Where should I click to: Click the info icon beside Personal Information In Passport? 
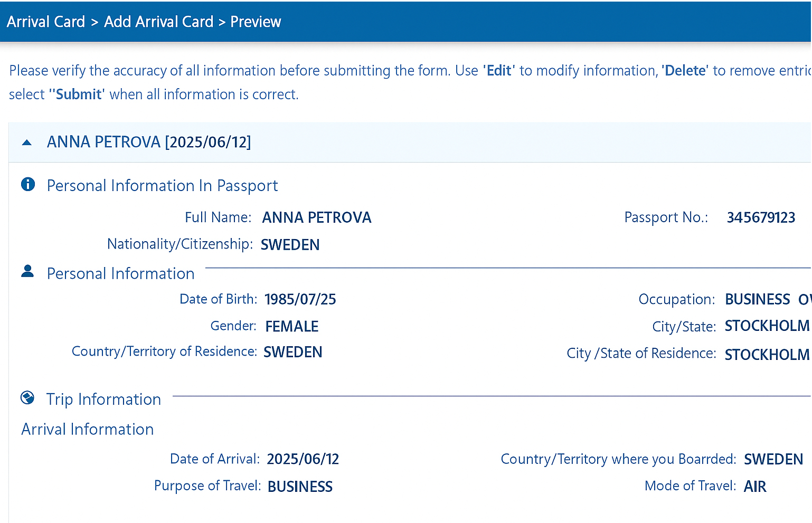(27, 184)
